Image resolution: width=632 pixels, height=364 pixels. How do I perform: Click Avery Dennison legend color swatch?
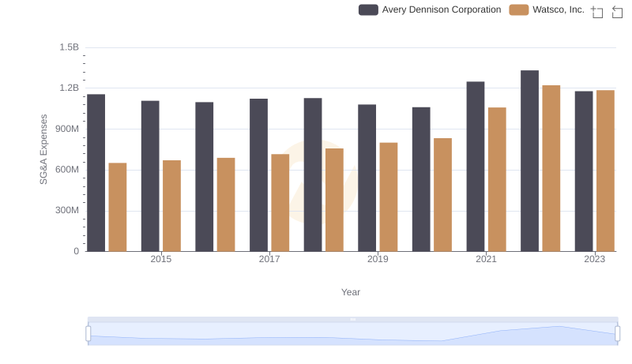[x=368, y=9]
